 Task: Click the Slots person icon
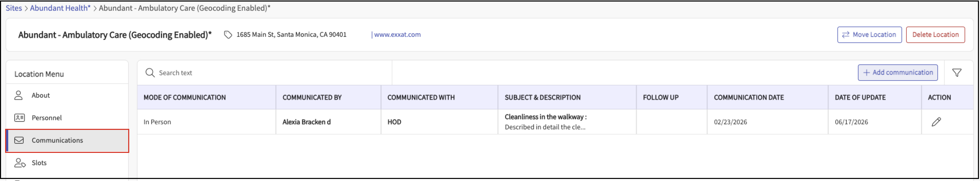click(20, 163)
